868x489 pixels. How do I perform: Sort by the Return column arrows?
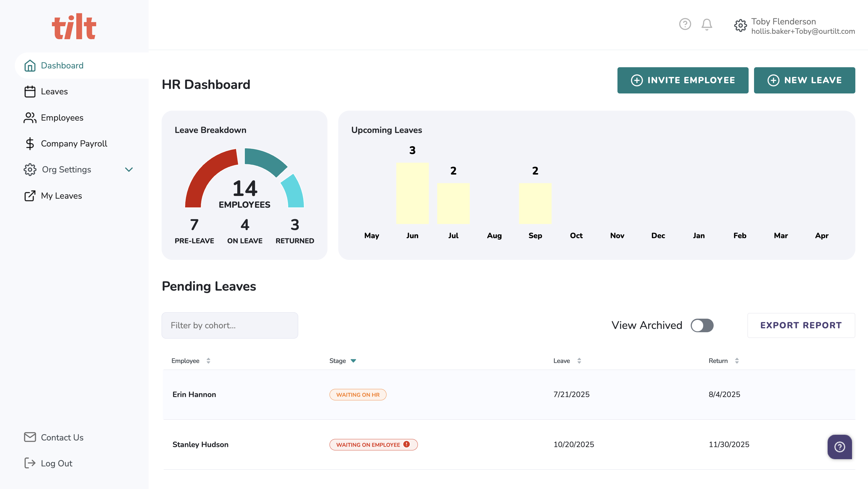click(x=737, y=361)
